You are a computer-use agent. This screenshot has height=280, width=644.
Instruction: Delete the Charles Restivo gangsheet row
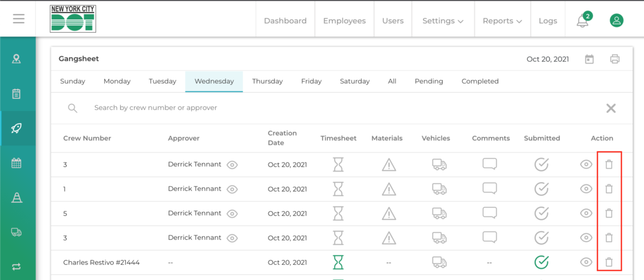[608, 262]
